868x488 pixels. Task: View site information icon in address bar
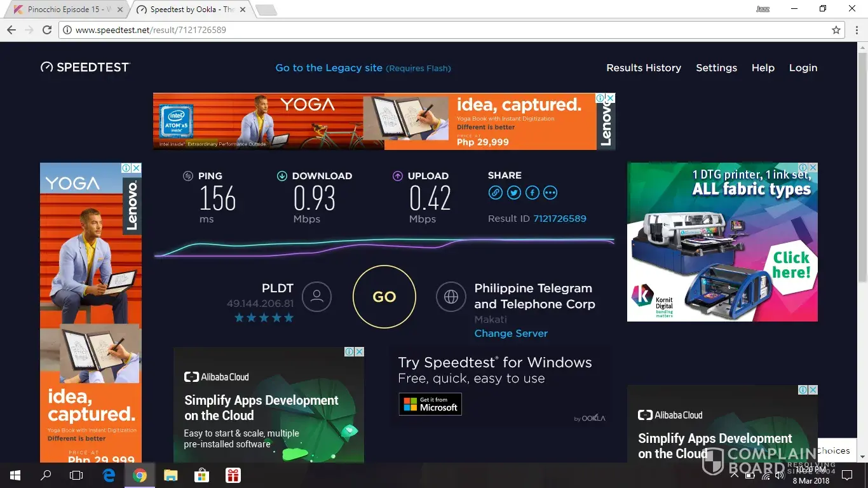tap(67, 30)
